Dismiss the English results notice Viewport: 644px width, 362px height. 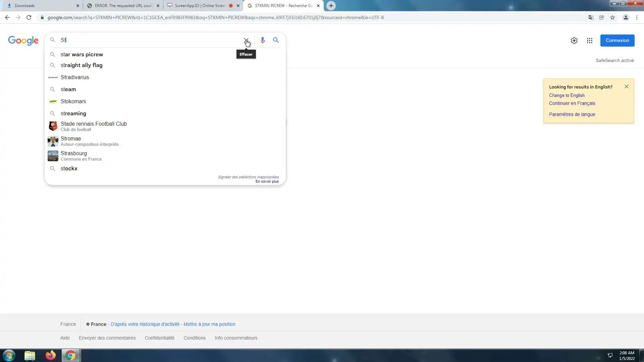pyautogui.click(x=626, y=86)
